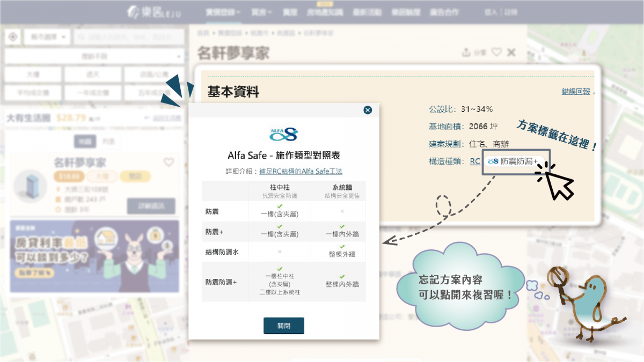Open the 防震防漏+ plan tag
644x362 pixels.
[x=513, y=161]
